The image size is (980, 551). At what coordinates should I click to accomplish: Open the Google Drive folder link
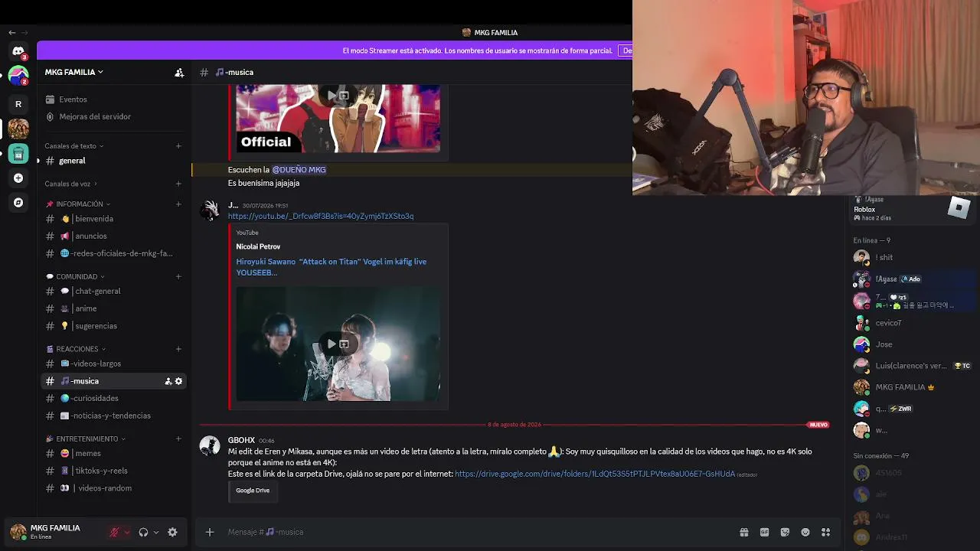594,474
